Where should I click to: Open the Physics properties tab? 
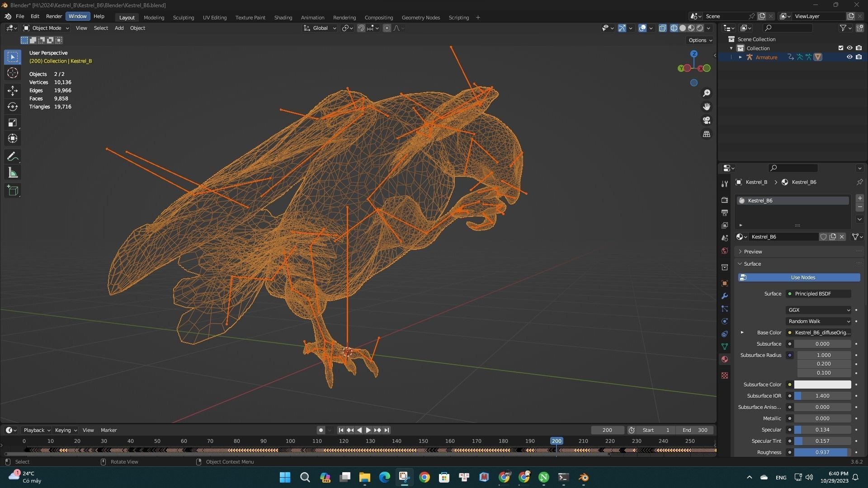click(725, 321)
